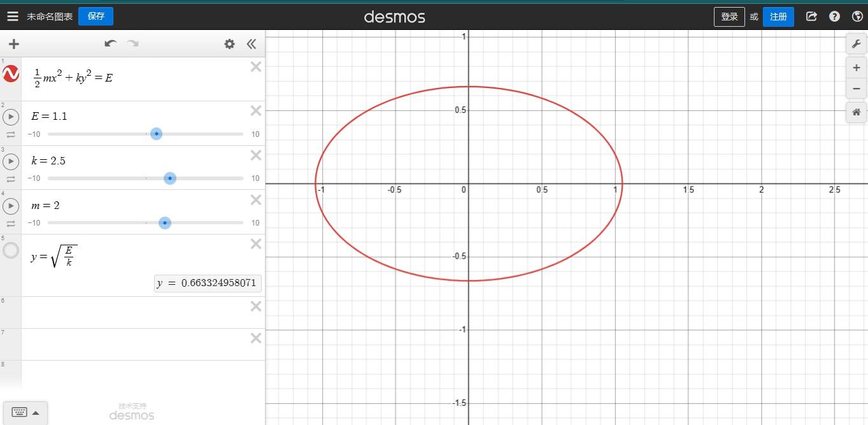Image resolution: width=868 pixels, height=425 pixels.
Task: Change animation mode for m slider
Action: click(x=11, y=224)
